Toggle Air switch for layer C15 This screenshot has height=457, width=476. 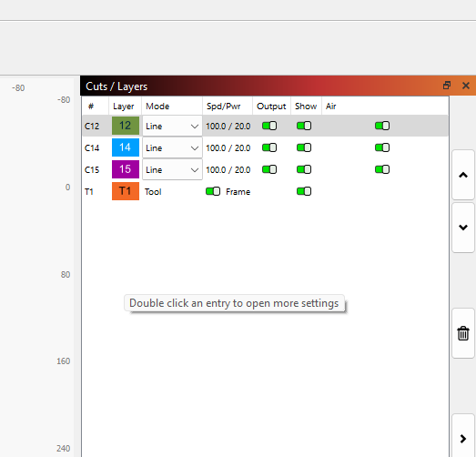coord(382,169)
